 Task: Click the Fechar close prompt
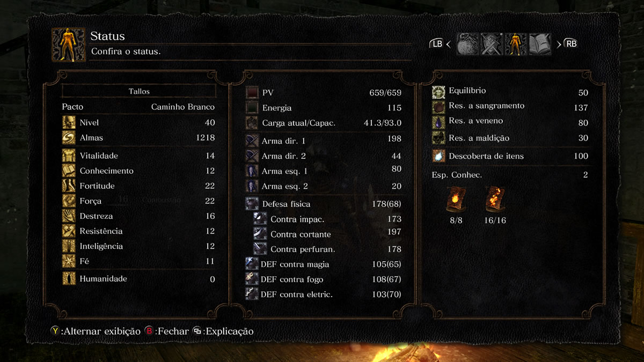167,331
